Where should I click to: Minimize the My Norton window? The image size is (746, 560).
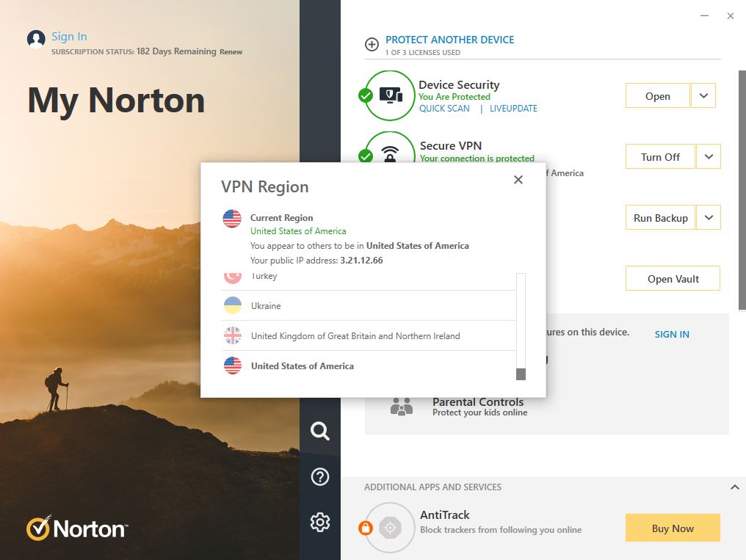(705, 15)
